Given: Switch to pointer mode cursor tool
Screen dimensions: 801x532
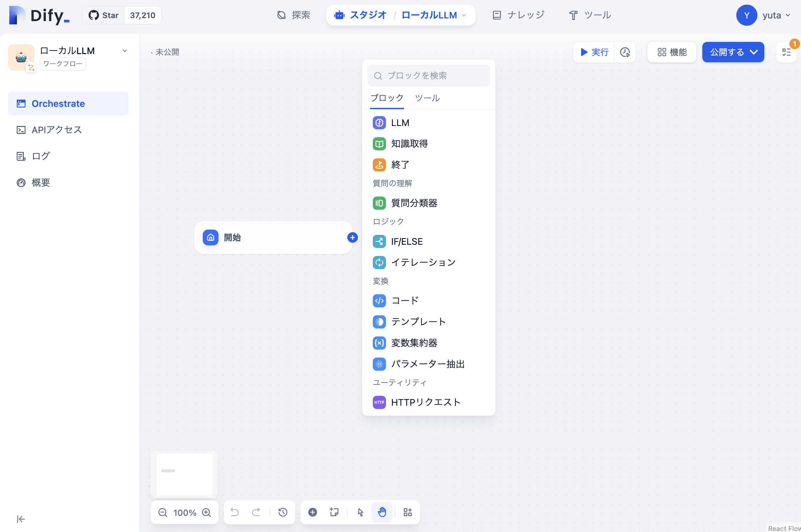Looking at the screenshot, I should point(360,512).
